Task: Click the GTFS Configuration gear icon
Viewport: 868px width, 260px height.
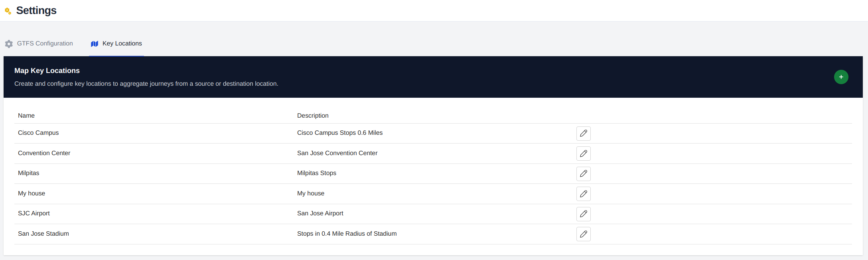Action: [9, 44]
